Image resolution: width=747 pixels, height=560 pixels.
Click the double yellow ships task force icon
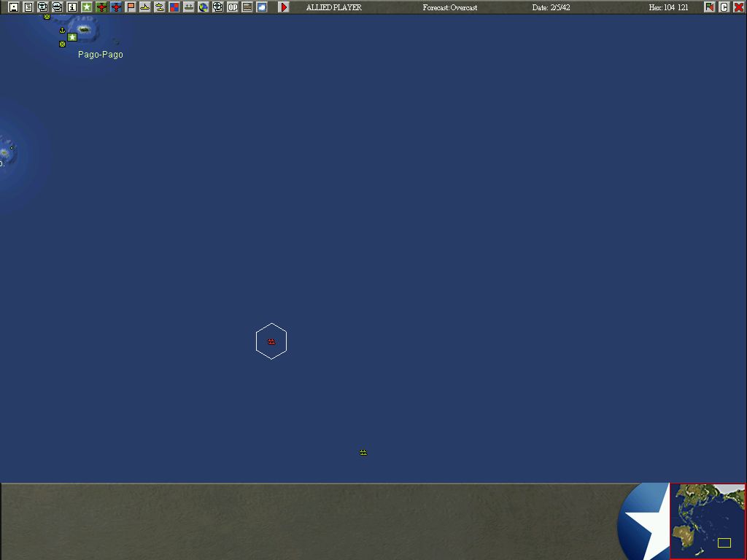pos(160,7)
